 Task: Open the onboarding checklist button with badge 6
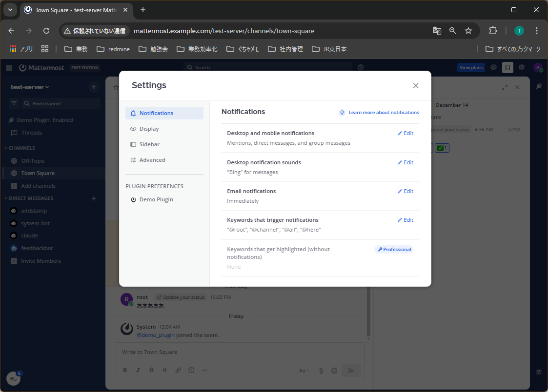tap(13, 378)
